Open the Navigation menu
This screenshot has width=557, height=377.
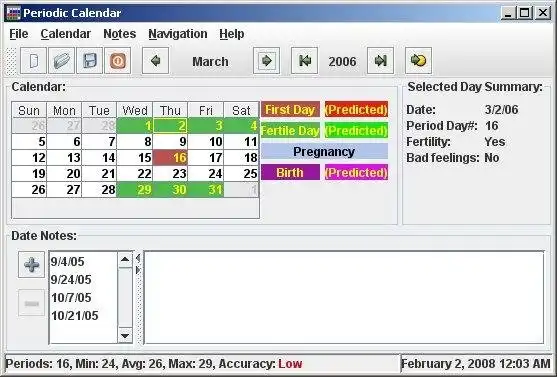[x=178, y=34]
